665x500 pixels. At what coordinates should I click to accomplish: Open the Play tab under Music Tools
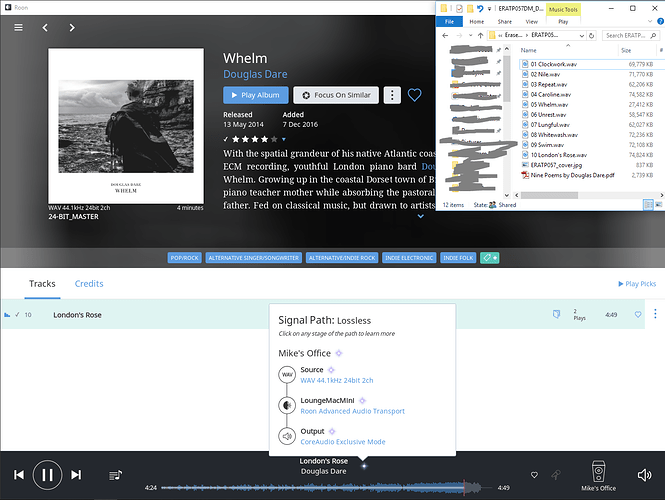coord(563,22)
